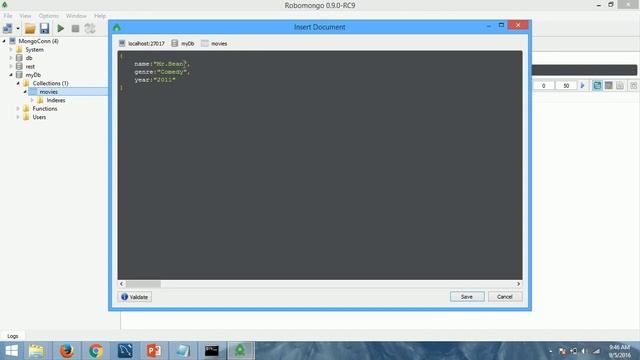
Task: Expand the Functions folder
Action: (x=18, y=109)
